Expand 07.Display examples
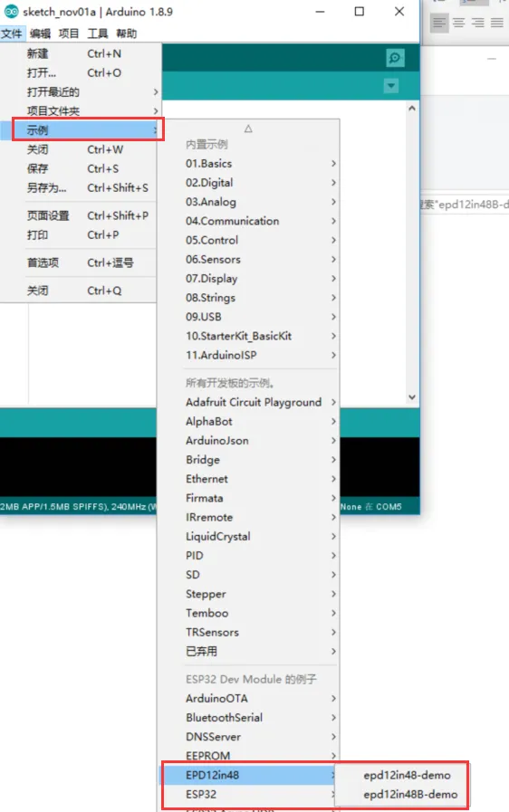The width and height of the screenshot is (509, 812). 248,278
